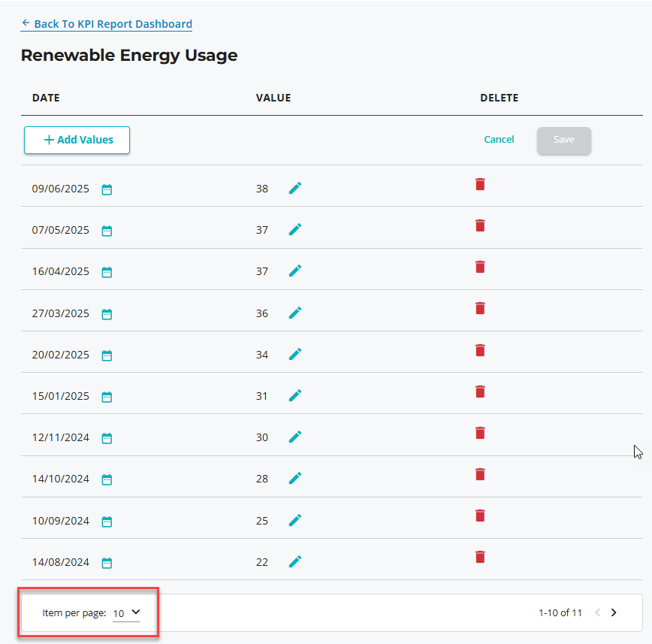Image resolution: width=652 pixels, height=644 pixels.
Task: Click the 16/04/2025 date field
Action: coord(60,271)
